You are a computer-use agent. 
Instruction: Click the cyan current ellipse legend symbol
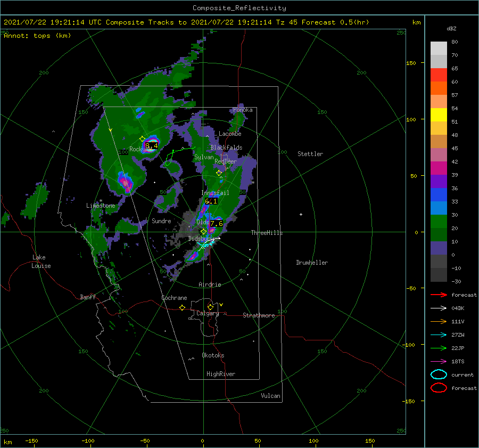439,374
